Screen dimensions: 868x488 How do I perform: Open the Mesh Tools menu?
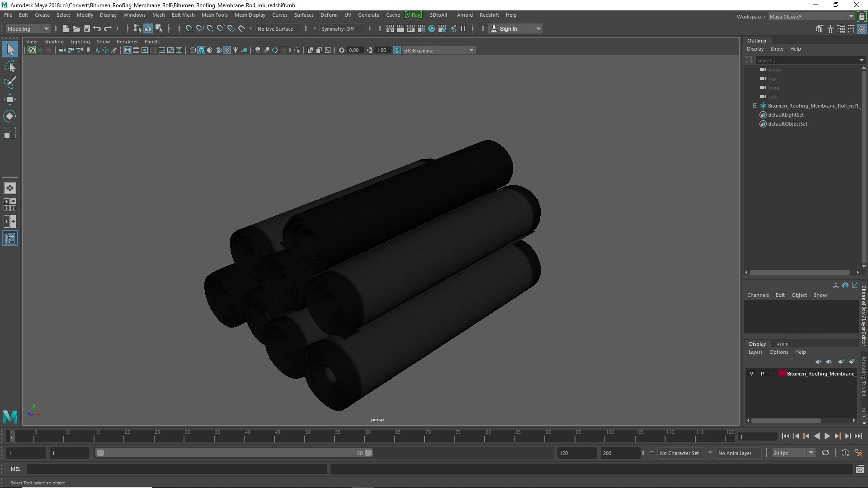click(x=214, y=15)
